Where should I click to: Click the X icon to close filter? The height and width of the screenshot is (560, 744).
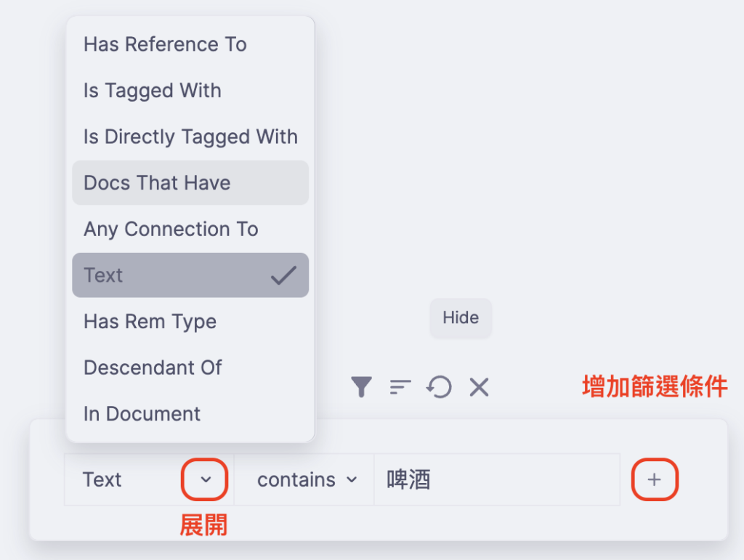479,387
